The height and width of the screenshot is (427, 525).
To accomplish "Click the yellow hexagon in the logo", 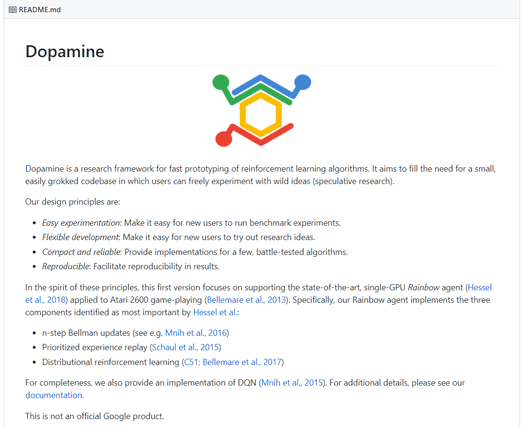I will (x=261, y=115).
